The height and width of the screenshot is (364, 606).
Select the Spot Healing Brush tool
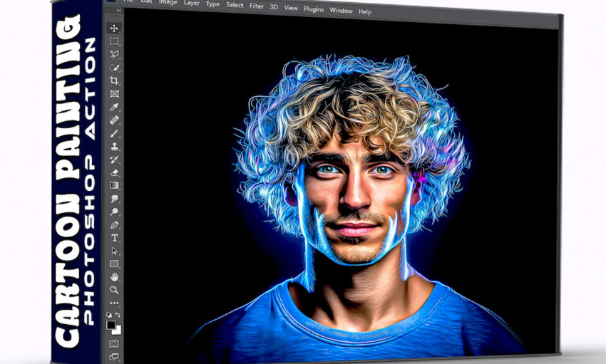pyautogui.click(x=114, y=120)
